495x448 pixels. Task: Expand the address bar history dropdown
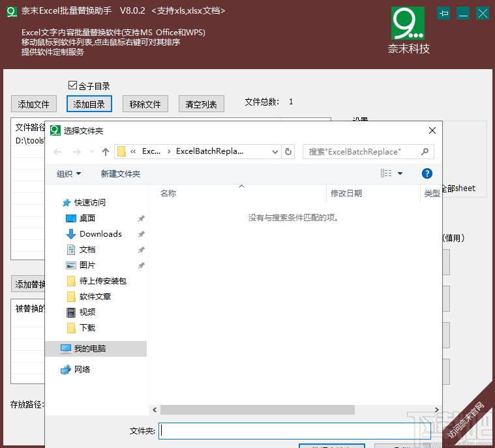coord(275,152)
